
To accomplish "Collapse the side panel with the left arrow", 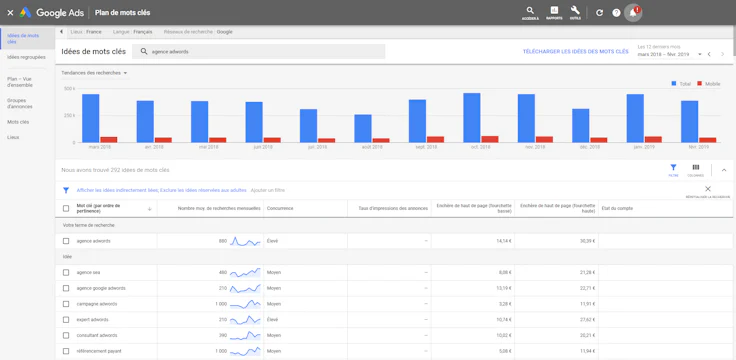I will click(61, 32).
